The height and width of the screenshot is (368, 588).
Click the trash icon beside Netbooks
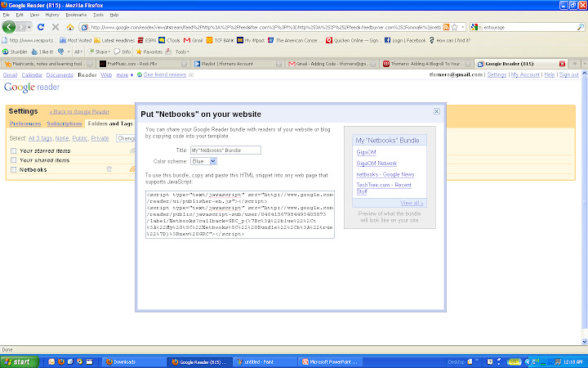tap(109, 169)
